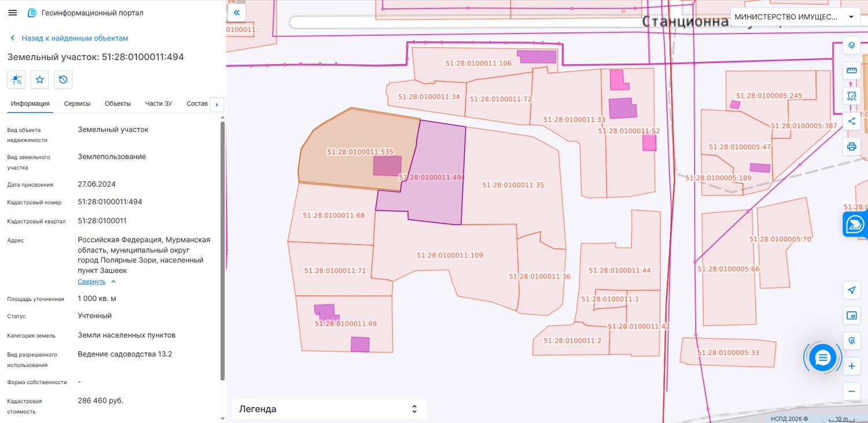Click parcel label 51:28:0100011:44
The height and width of the screenshot is (423, 868).
click(620, 270)
